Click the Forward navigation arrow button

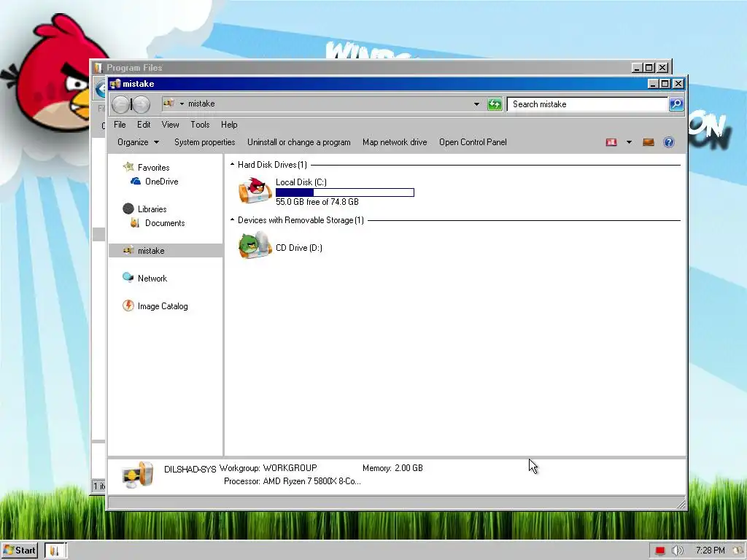pyautogui.click(x=141, y=104)
